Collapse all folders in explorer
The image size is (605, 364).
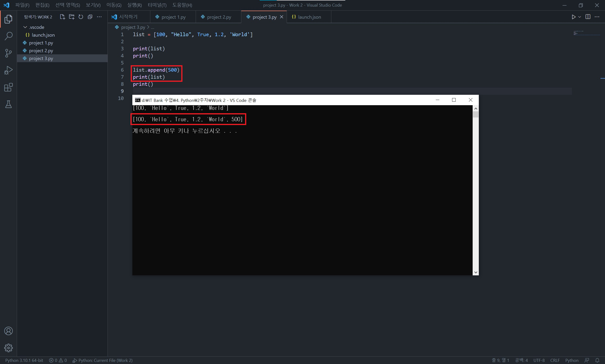click(x=90, y=17)
